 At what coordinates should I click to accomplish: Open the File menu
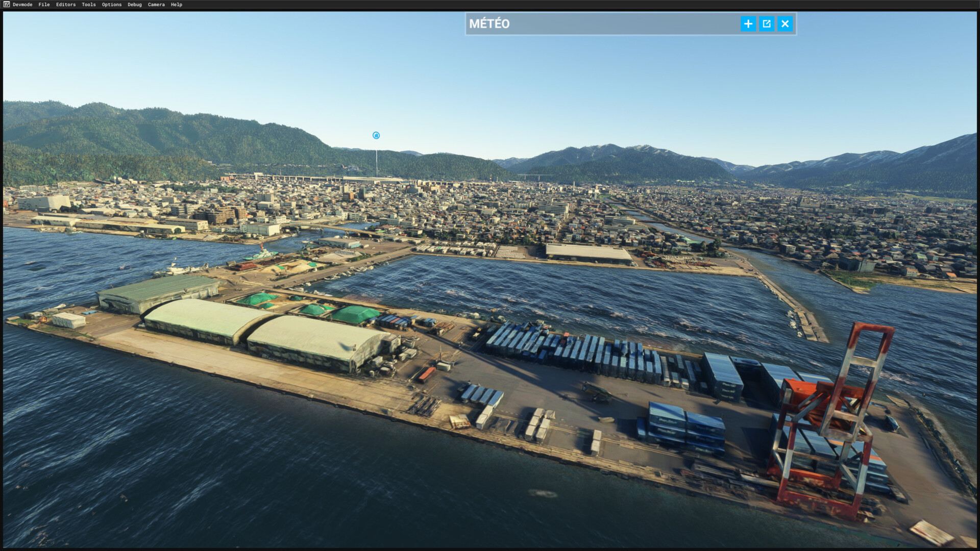pyautogui.click(x=44, y=5)
